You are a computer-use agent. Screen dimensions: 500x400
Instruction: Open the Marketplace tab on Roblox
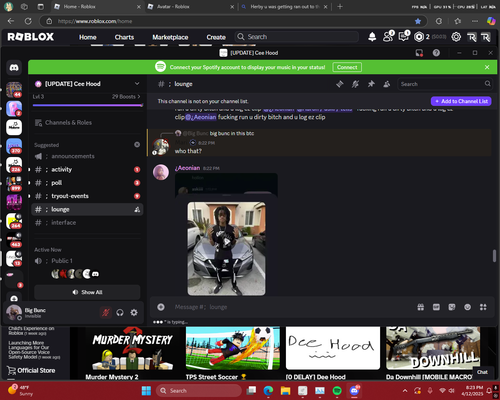tap(170, 37)
